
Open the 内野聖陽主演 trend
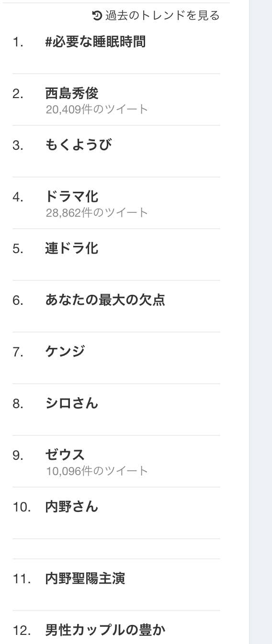click(85, 578)
